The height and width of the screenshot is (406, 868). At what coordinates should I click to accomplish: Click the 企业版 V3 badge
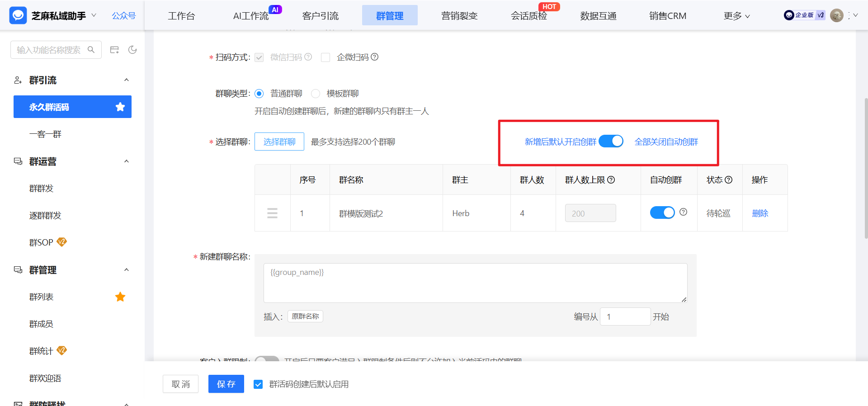point(805,15)
